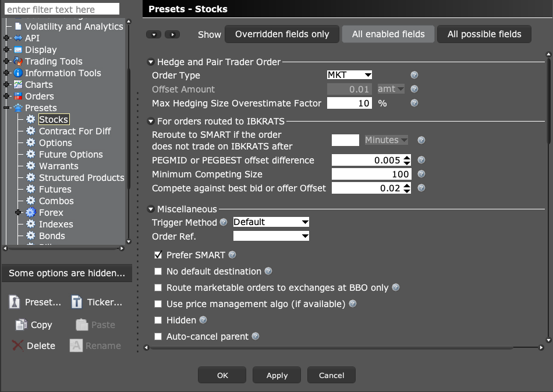Click the Ticker... button
The image size is (553, 392).
97,302
